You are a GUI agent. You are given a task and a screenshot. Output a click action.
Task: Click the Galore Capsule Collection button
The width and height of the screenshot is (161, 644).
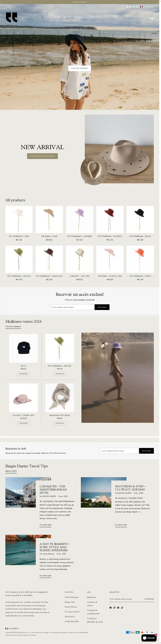(x=42, y=156)
